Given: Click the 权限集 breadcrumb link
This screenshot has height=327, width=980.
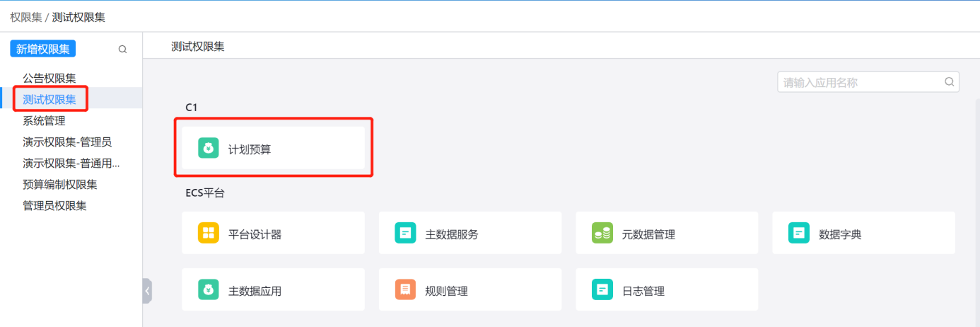Looking at the screenshot, I should [x=25, y=16].
